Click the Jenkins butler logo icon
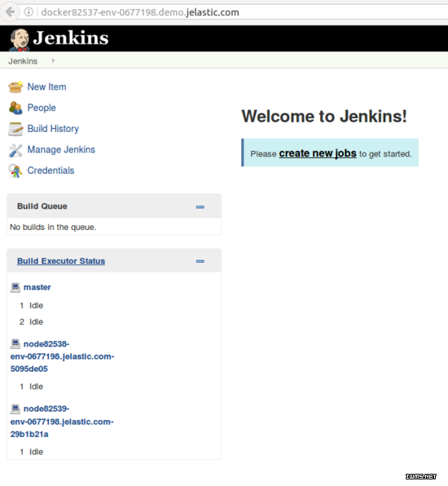Viewport: 448px width, 486px height. (20, 40)
